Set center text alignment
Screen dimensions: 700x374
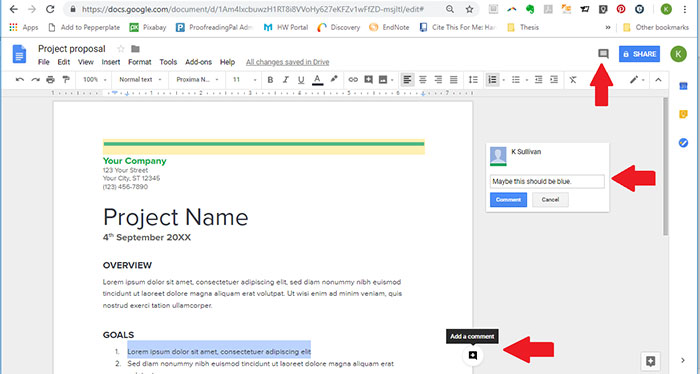point(423,80)
